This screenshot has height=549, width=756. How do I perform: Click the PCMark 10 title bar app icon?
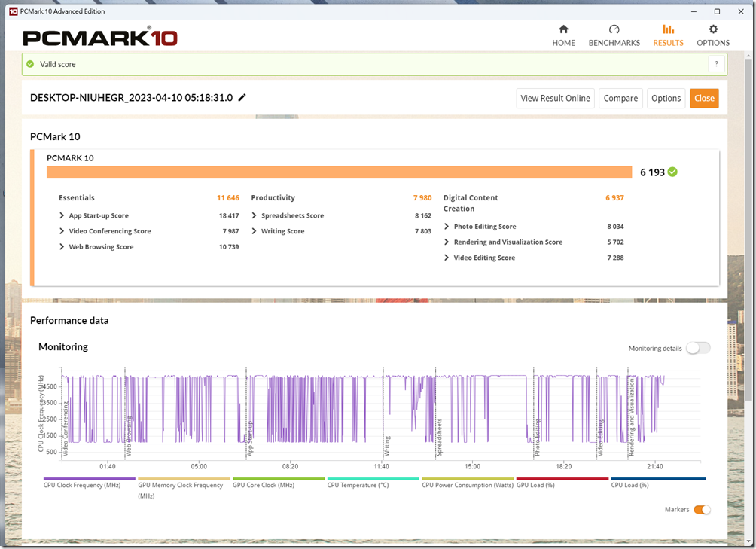coord(13,11)
